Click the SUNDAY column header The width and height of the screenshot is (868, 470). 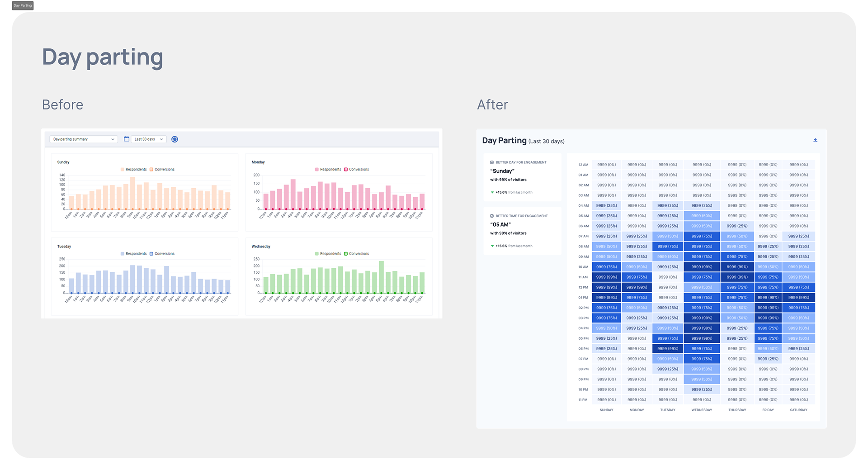pyautogui.click(x=606, y=410)
